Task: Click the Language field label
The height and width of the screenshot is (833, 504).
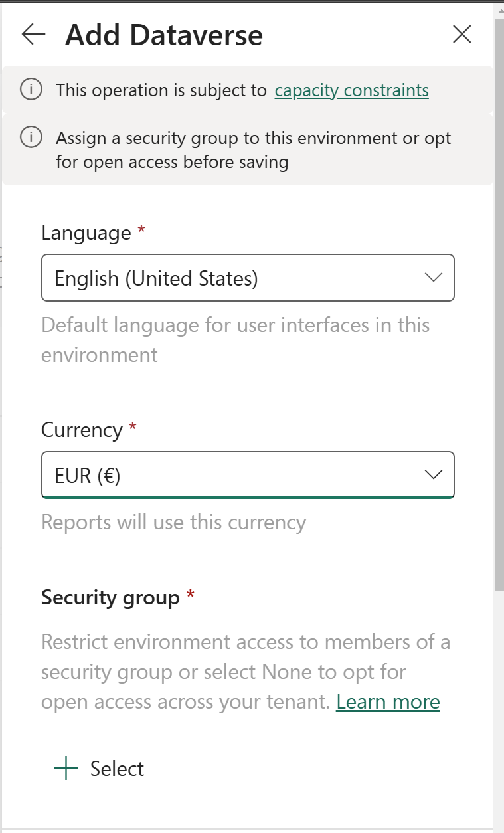Action: click(86, 233)
